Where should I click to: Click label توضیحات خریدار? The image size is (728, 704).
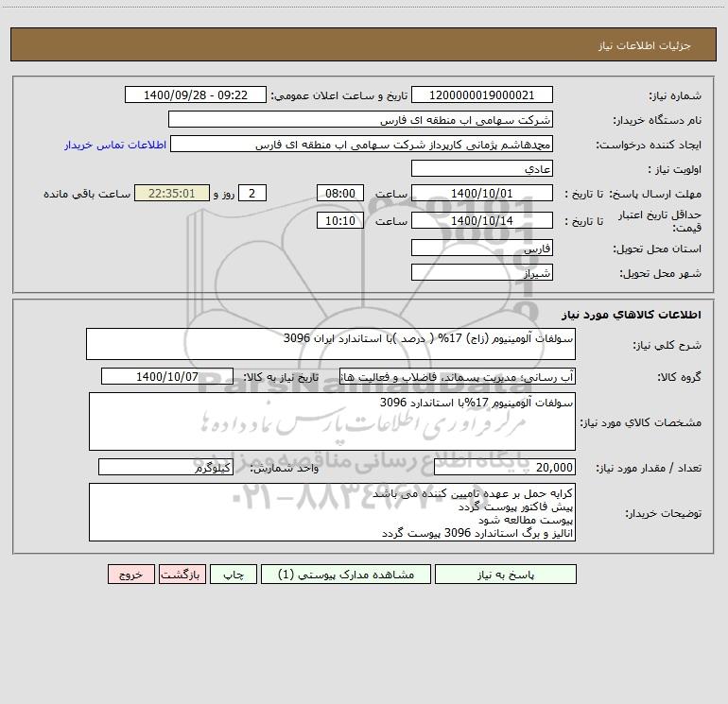(663, 513)
